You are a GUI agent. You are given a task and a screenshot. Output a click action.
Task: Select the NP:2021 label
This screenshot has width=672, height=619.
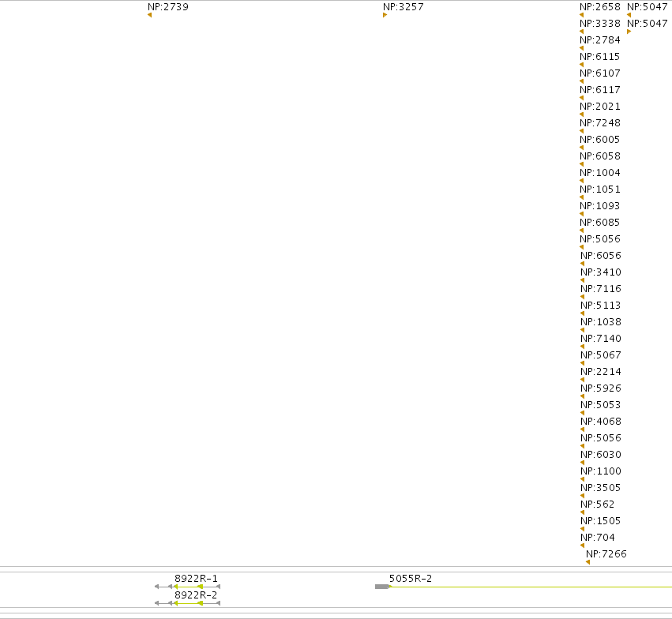tap(600, 107)
